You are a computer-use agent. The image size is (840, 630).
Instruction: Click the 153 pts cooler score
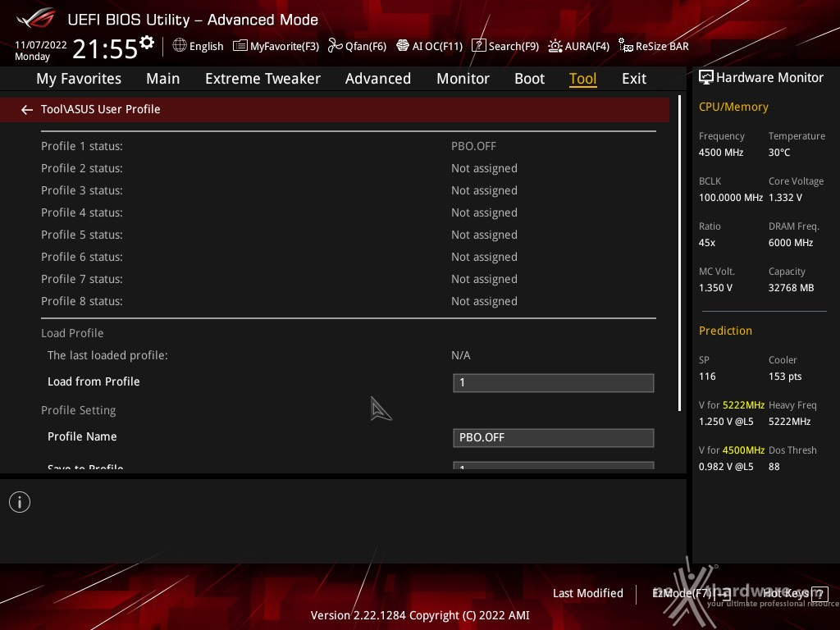(785, 377)
